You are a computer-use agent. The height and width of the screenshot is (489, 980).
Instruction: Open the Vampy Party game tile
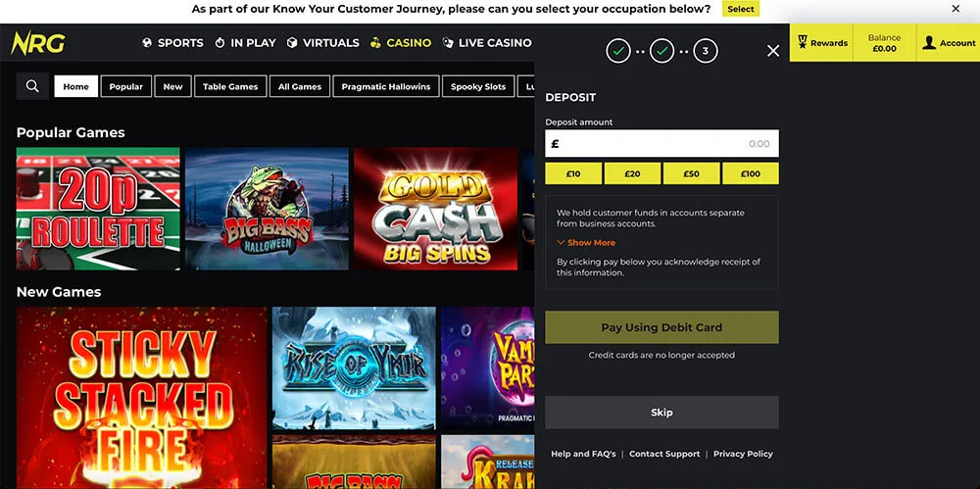pos(487,368)
